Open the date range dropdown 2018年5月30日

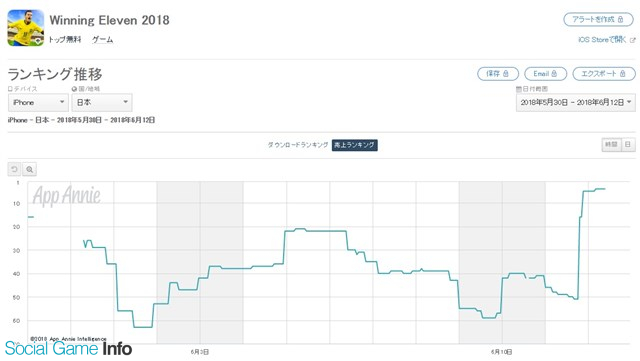pyautogui.click(x=576, y=103)
